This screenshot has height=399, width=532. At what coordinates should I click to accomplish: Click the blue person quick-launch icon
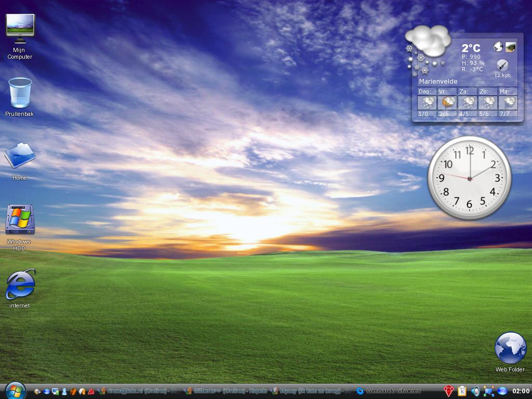pos(64,392)
